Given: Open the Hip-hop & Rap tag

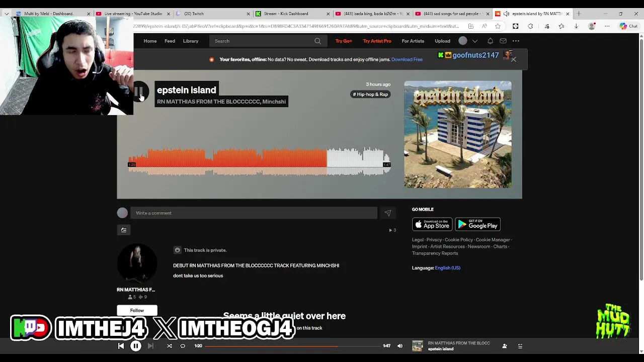Looking at the screenshot, I should 371,95.
